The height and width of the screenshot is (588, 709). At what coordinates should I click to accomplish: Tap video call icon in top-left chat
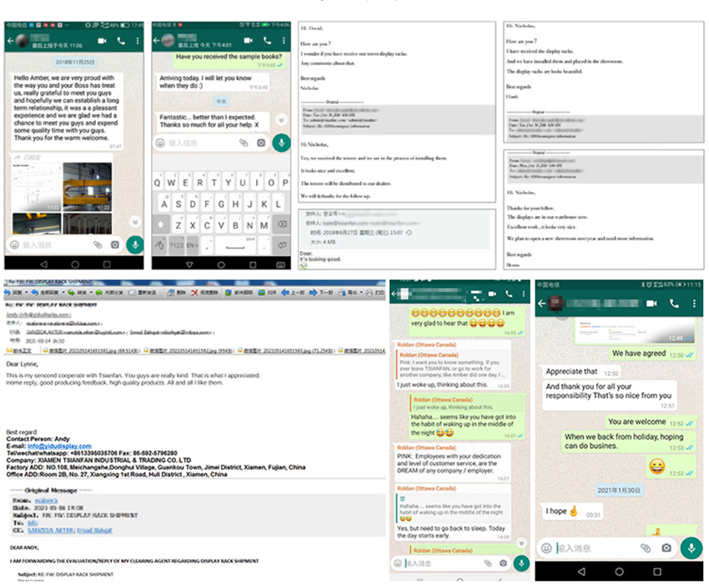tap(102, 41)
